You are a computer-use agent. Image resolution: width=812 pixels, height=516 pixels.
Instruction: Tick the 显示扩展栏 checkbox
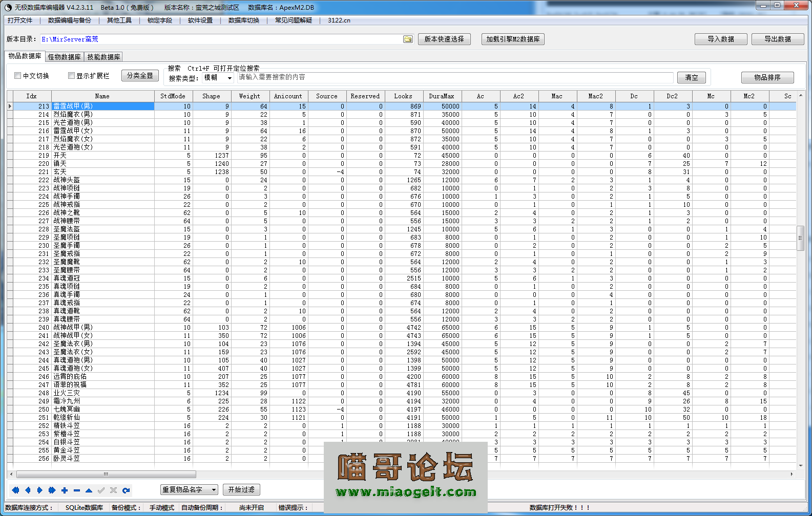(72, 76)
